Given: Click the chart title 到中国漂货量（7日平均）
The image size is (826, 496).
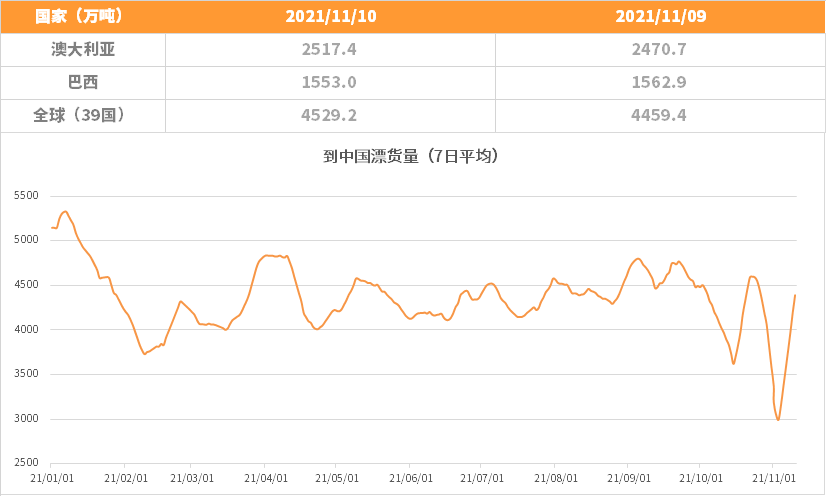Looking at the screenshot, I should 411,156.
